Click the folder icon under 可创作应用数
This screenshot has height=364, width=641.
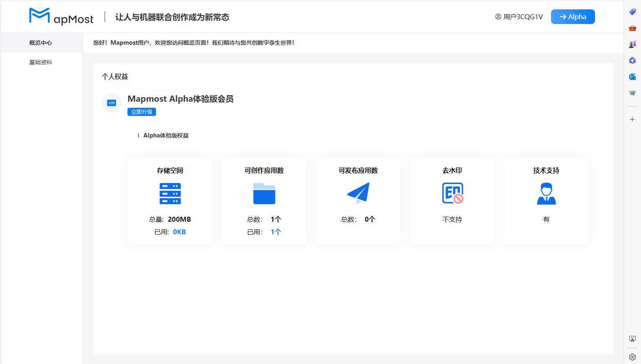[x=264, y=194]
